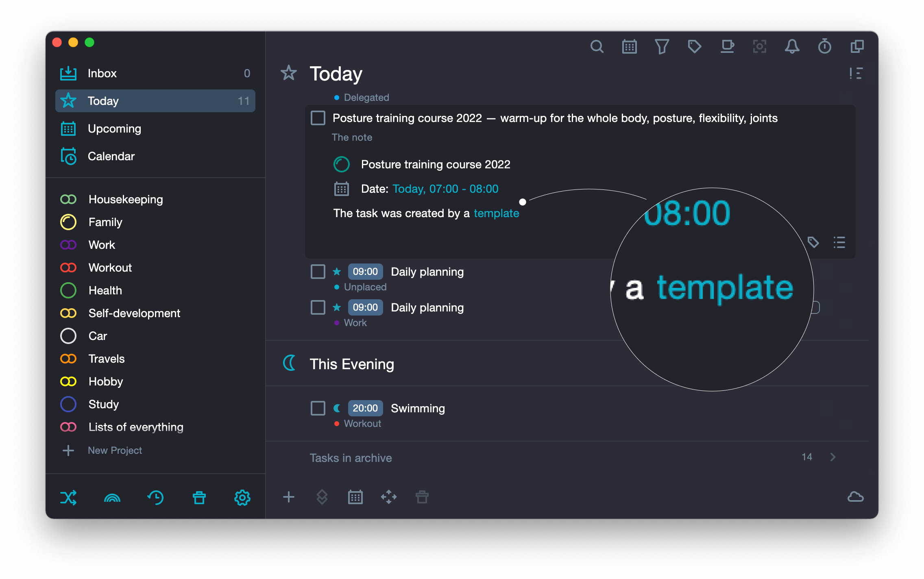Click the move arrows icon in bottom bar
Viewport: 924px width, 579px height.
[x=389, y=497]
